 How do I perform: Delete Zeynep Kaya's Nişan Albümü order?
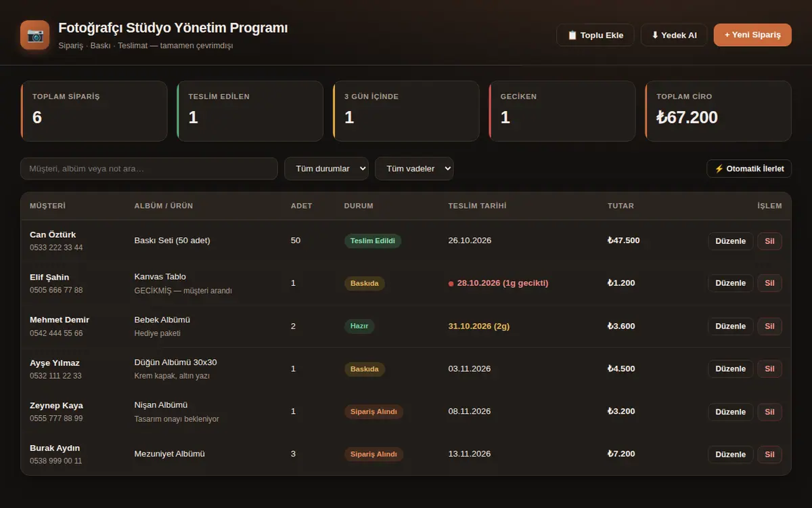[x=769, y=412]
